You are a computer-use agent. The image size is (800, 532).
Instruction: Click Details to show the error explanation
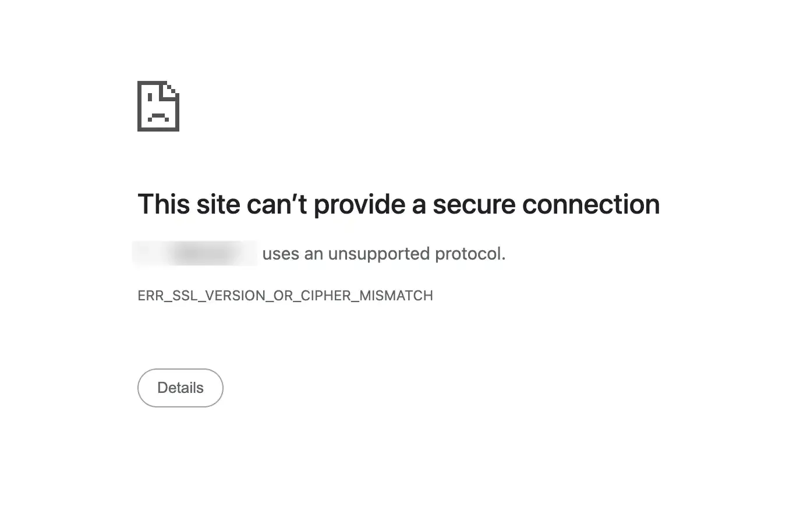click(x=180, y=388)
